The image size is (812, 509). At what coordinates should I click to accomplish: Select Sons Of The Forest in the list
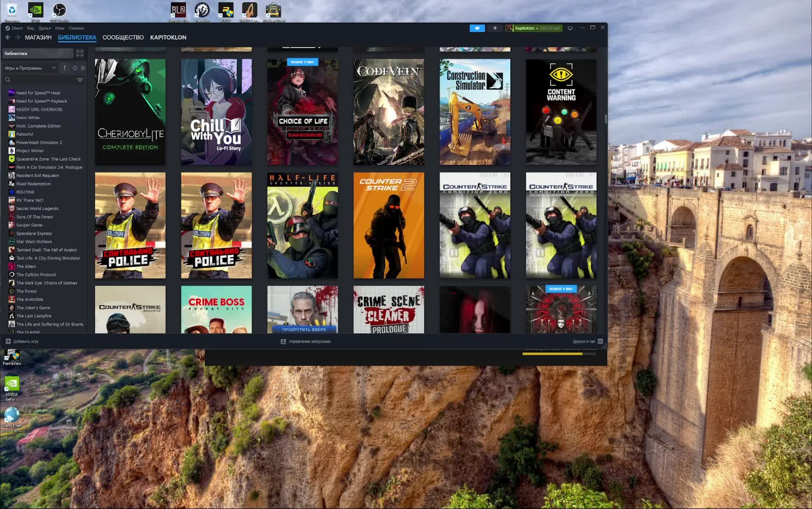pos(45,217)
